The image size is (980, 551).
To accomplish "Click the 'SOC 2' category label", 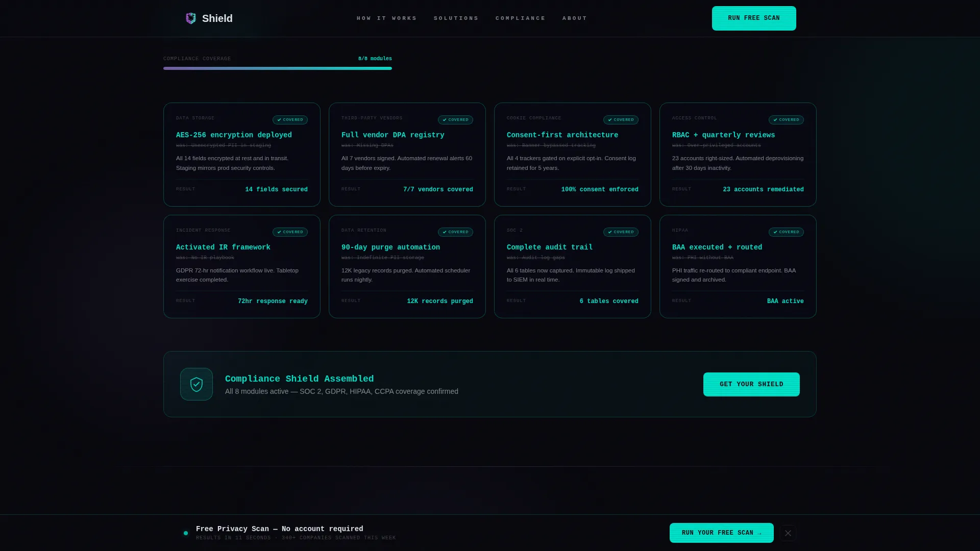I will [x=514, y=231].
